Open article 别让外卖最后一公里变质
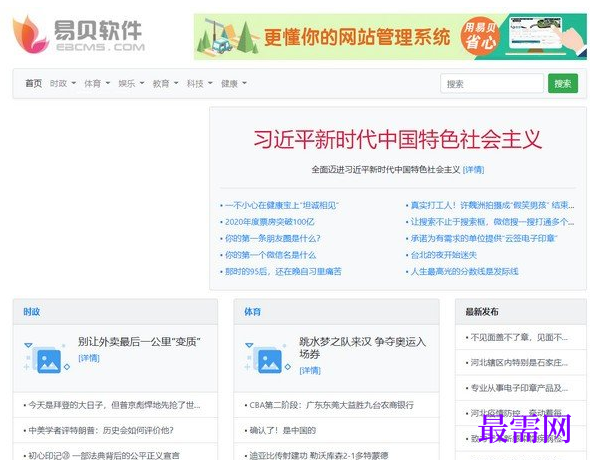Screen dimensions: 590x460 (139, 342)
